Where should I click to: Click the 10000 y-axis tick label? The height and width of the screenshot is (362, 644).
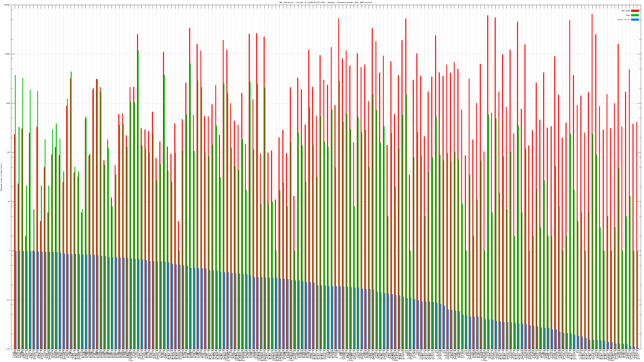pyautogui.click(x=8, y=54)
